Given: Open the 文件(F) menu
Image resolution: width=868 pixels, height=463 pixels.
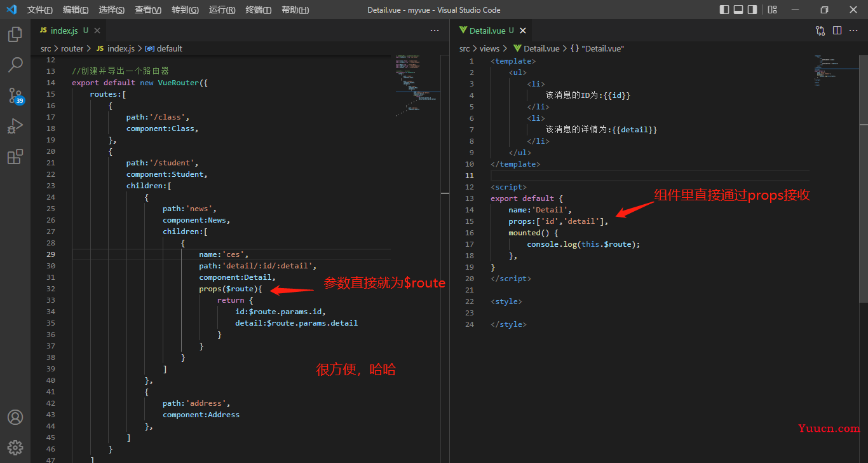Looking at the screenshot, I should (x=40, y=10).
